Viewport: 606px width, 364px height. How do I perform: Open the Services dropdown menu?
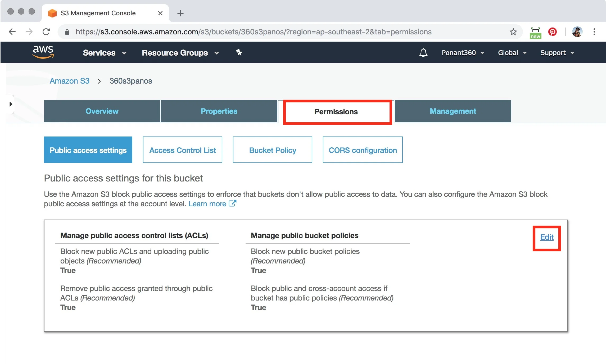(x=105, y=53)
